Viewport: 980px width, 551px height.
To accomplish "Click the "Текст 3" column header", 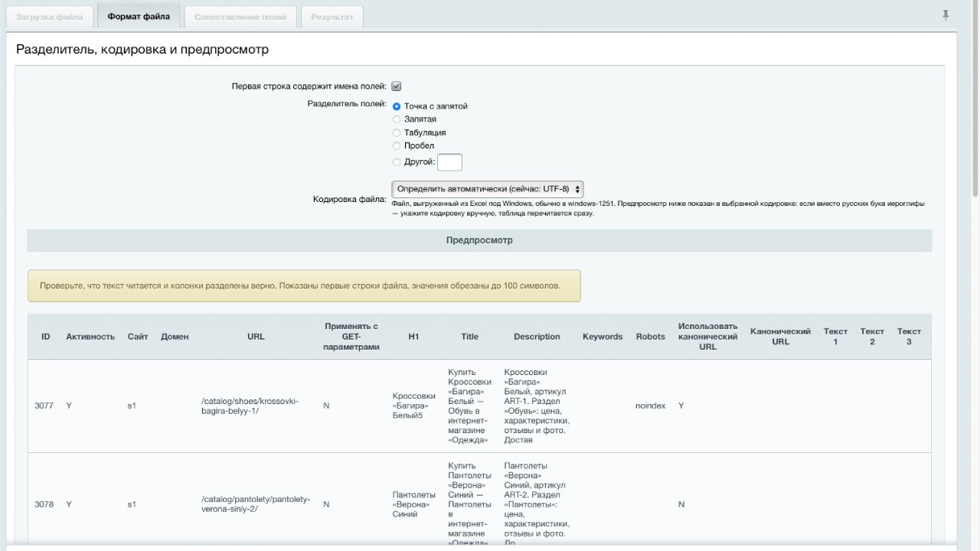I will tap(909, 337).
